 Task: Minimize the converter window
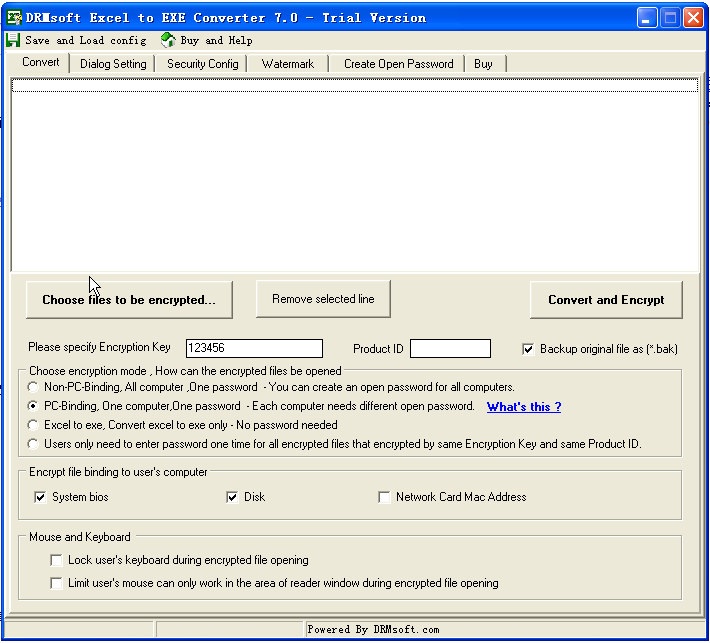pyautogui.click(x=647, y=18)
